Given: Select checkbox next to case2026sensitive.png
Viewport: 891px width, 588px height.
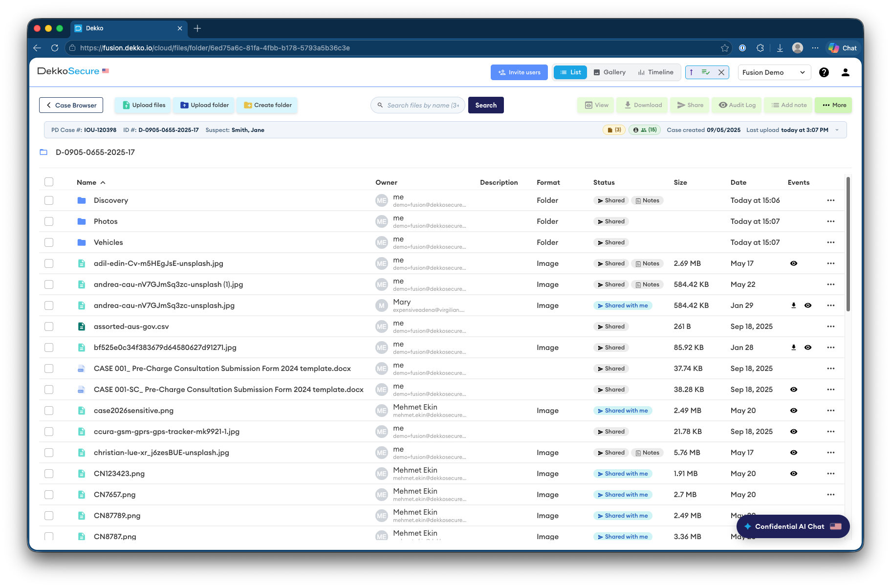Looking at the screenshot, I should point(49,411).
